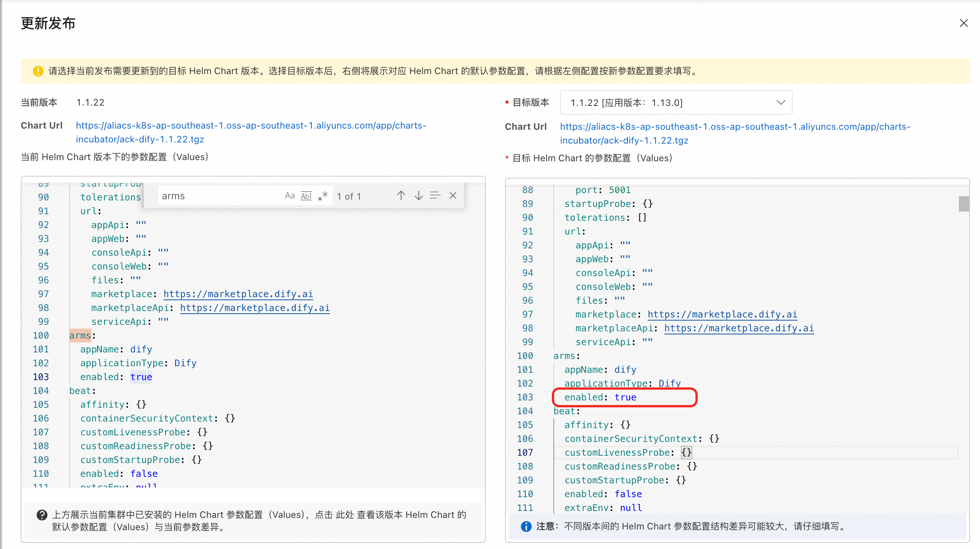Open the current version Chart Url link
Screen dimensions: 980x549
(251, 132)
